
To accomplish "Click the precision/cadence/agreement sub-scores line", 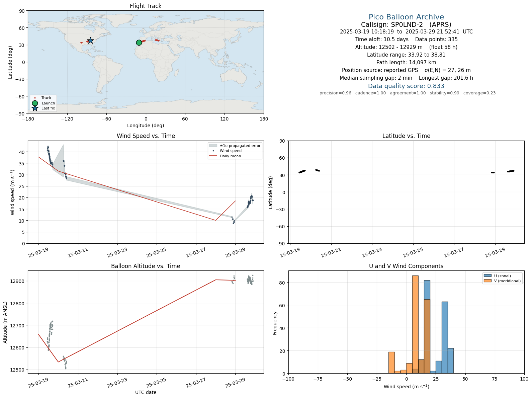I will [x=408, y=93].
